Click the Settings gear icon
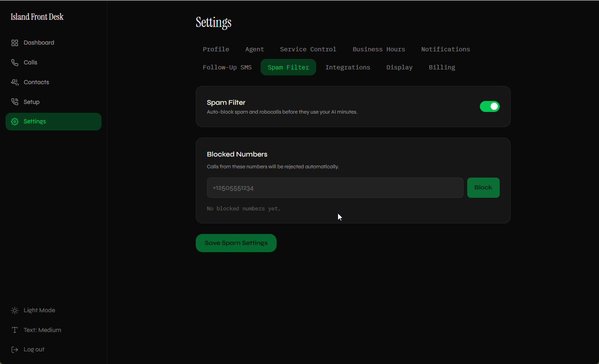The image size is (599, 364). pos(14,121)
